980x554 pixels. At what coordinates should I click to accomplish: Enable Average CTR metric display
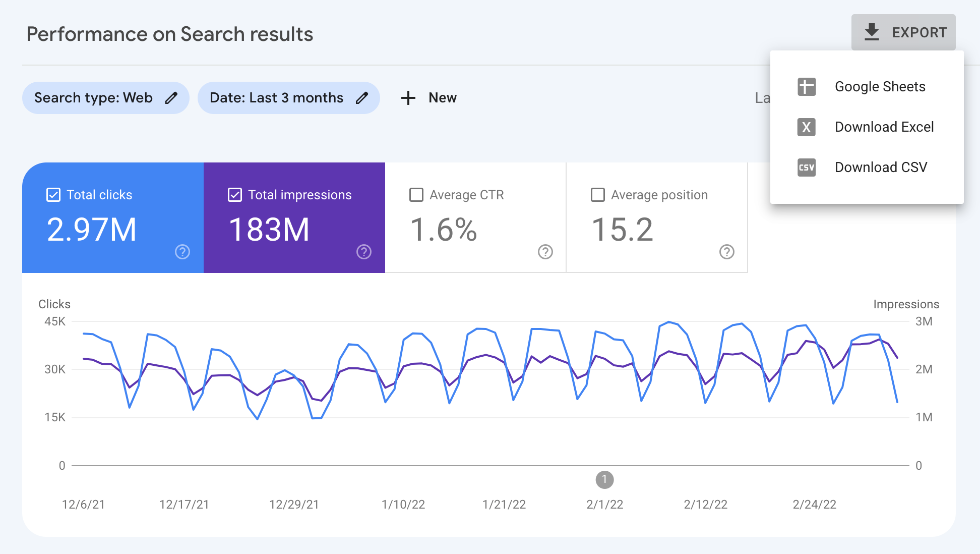tap(415, 195)
